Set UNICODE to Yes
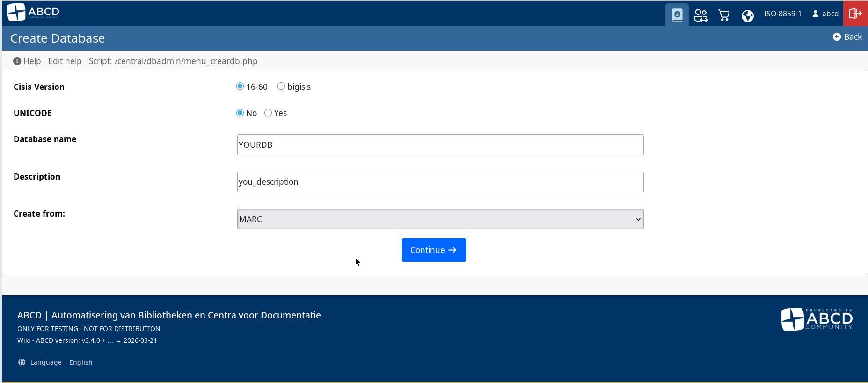This screenshot has width=868, height=383. 268,113
